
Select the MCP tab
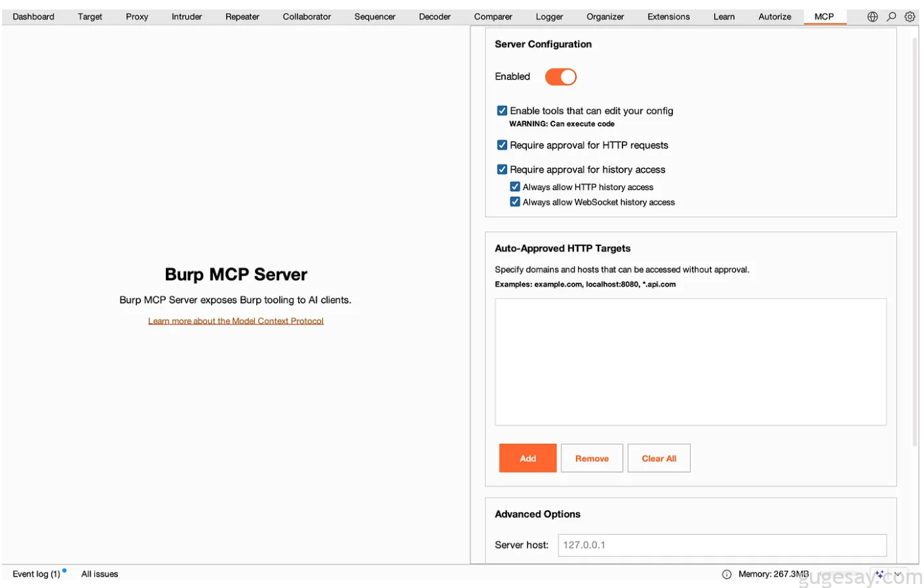[x=824, y=17]
